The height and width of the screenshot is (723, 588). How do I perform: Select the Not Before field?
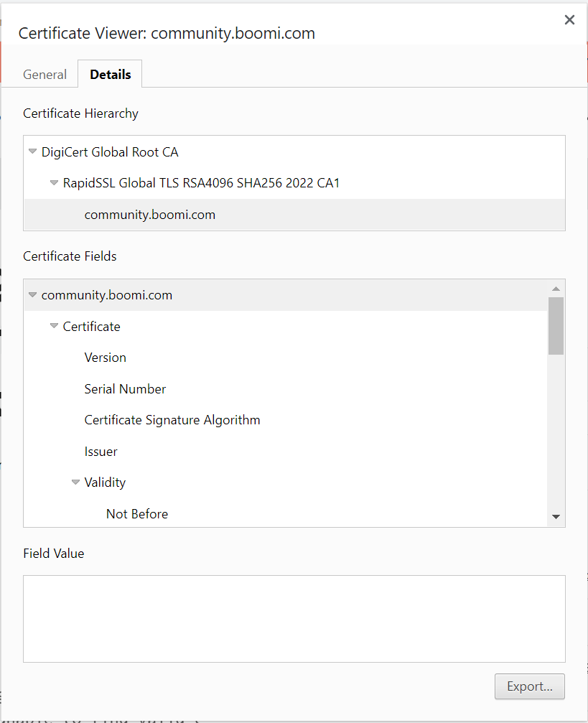coord(136,513)
